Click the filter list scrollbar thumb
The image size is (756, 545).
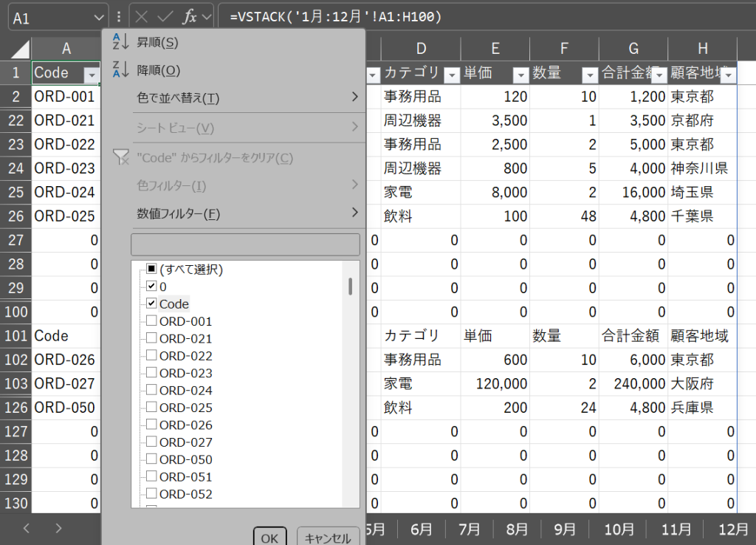pyautogui.click(x=350, y=286)
